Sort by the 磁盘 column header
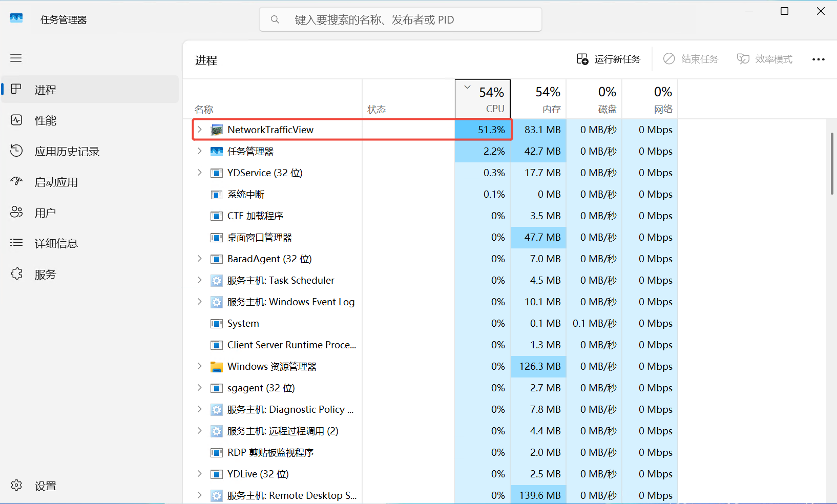This screenshot has height=504, width=837. 594,99
